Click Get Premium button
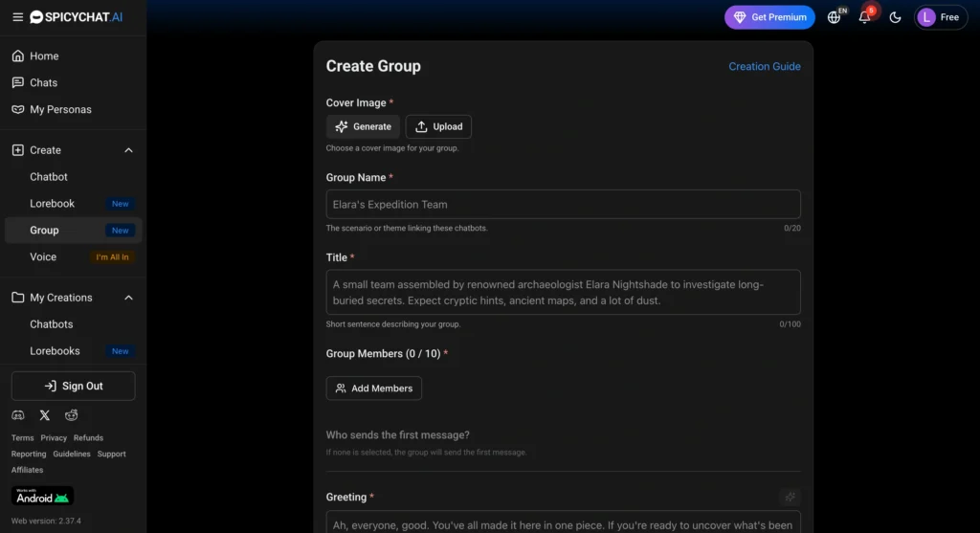The height and width of the screenshot is (533, 980). (769, 17)
